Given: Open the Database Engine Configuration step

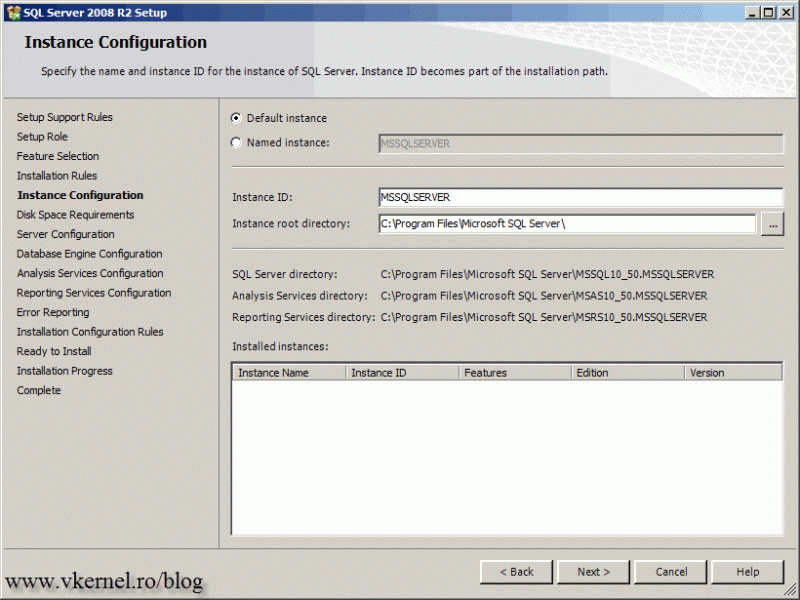Looking at the screenshot, I should click(x=89, y=253).
